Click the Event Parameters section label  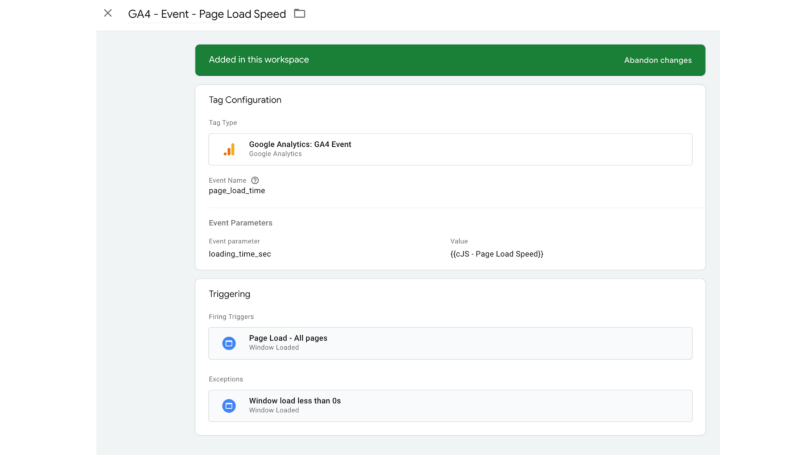[240, 223]
